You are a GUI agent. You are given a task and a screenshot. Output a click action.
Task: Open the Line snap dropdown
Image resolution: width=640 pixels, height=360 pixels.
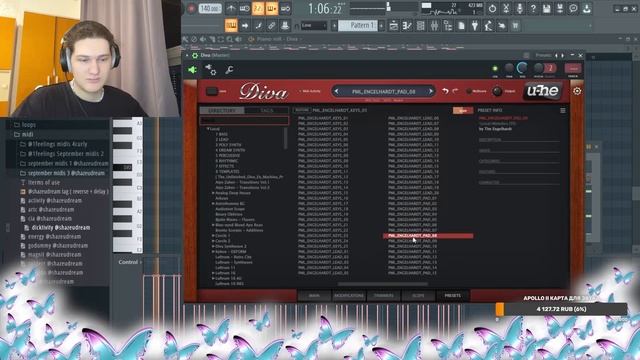(x=314, y=26)
